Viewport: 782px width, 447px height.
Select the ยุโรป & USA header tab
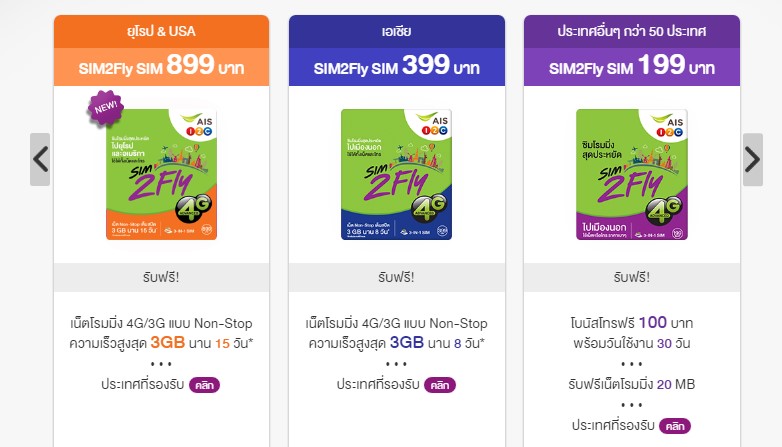(162, 31)
